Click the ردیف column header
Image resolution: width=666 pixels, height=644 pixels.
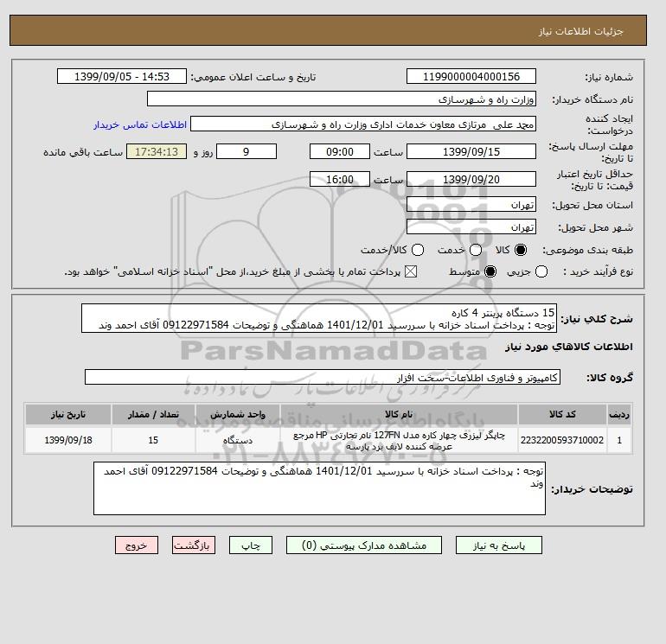(x=619, y=414)
